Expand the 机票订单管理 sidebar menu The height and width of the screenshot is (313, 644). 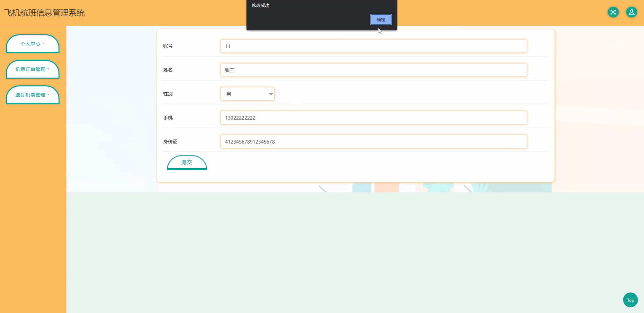(x=33, y=69)
